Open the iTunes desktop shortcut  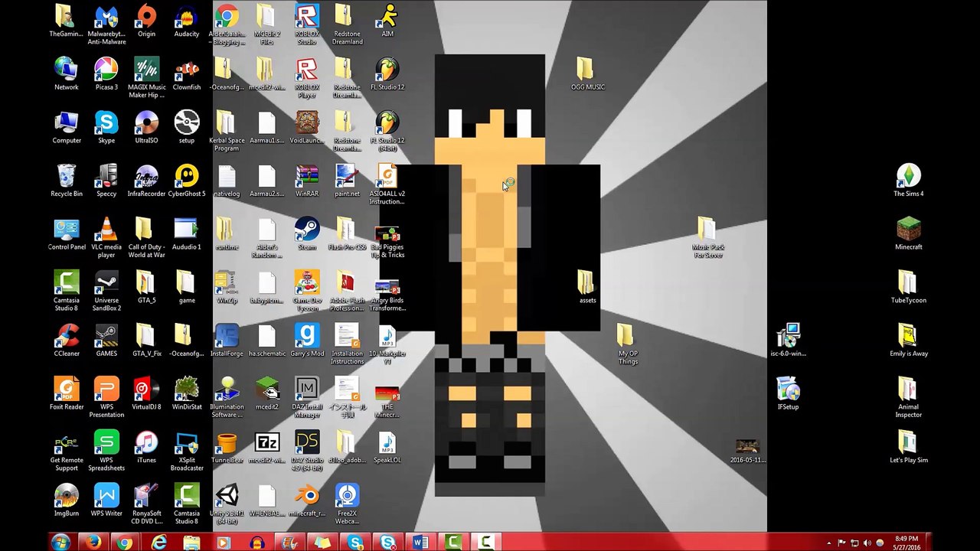pyautogui.click(x=146, y=447)
